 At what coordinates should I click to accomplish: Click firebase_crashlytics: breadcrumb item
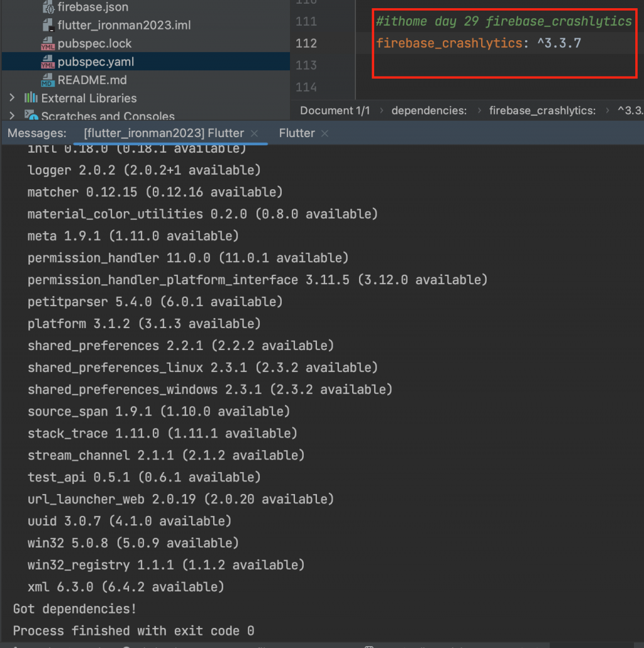542,111
